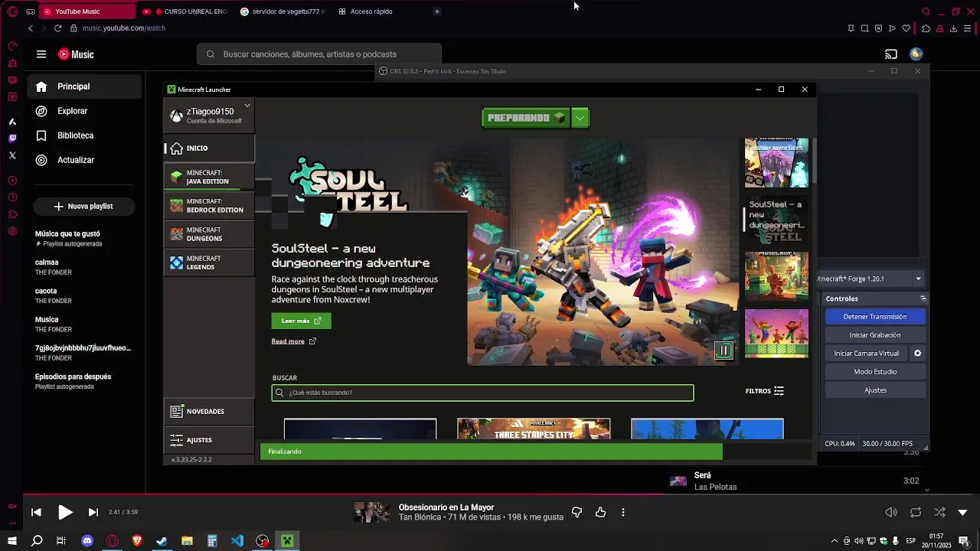
Task: Open the Read more link
Action: coord(293,341)
